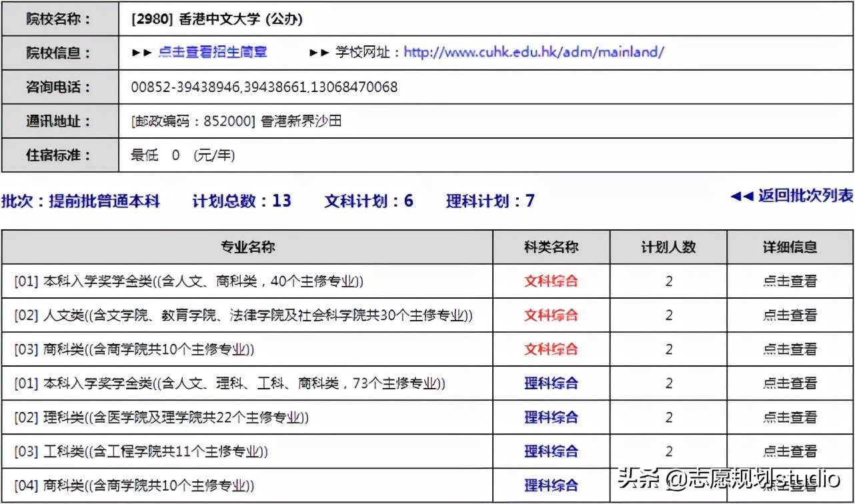Click 点击查看 for the 人文类 program
Viewport: 855px width, 504px height.
click(x=790, y=315)
